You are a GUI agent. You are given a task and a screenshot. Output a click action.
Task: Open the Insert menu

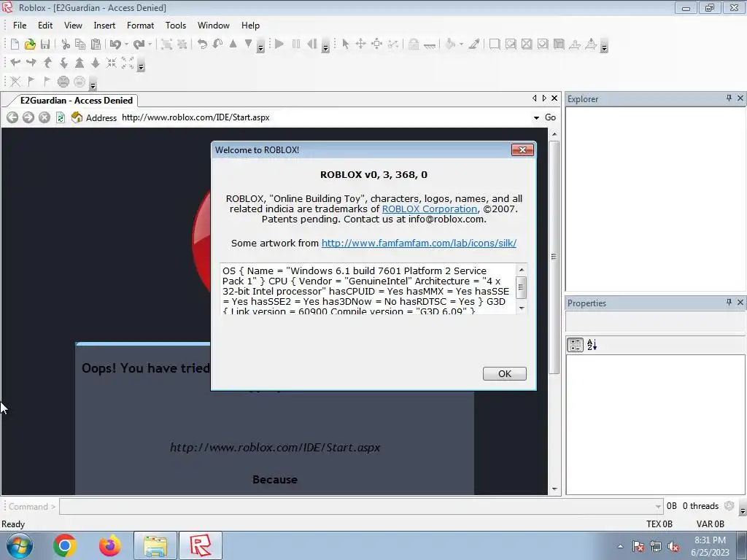pos(104,26)
